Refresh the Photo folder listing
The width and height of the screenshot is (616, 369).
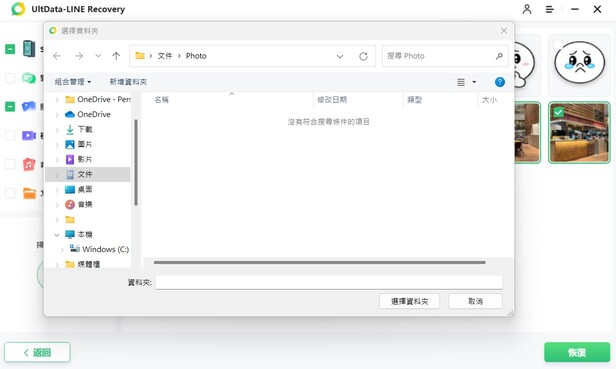(363, 56)
